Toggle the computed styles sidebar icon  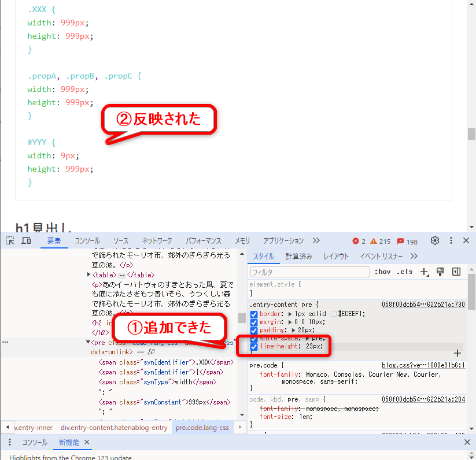456,272
